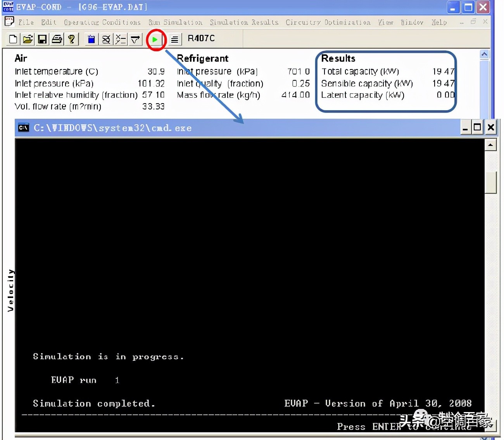
Task: Minimize the cmd.exe window
Action: 465,128
